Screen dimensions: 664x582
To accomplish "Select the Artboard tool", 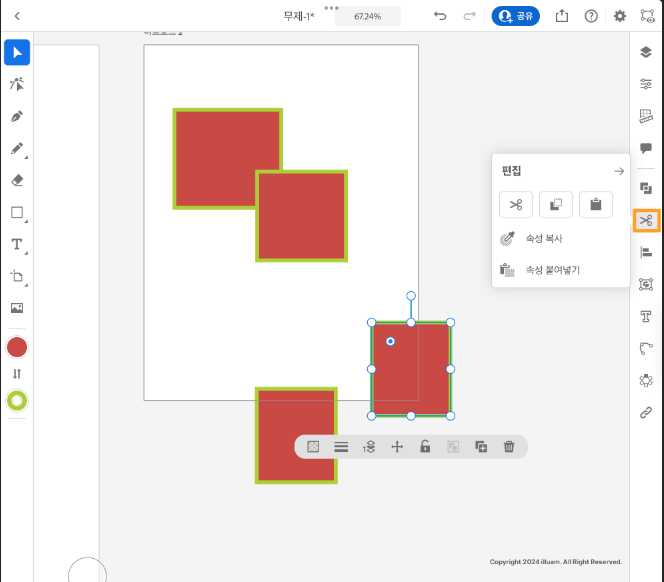I will pyautogui.click(x=17, y=276).
